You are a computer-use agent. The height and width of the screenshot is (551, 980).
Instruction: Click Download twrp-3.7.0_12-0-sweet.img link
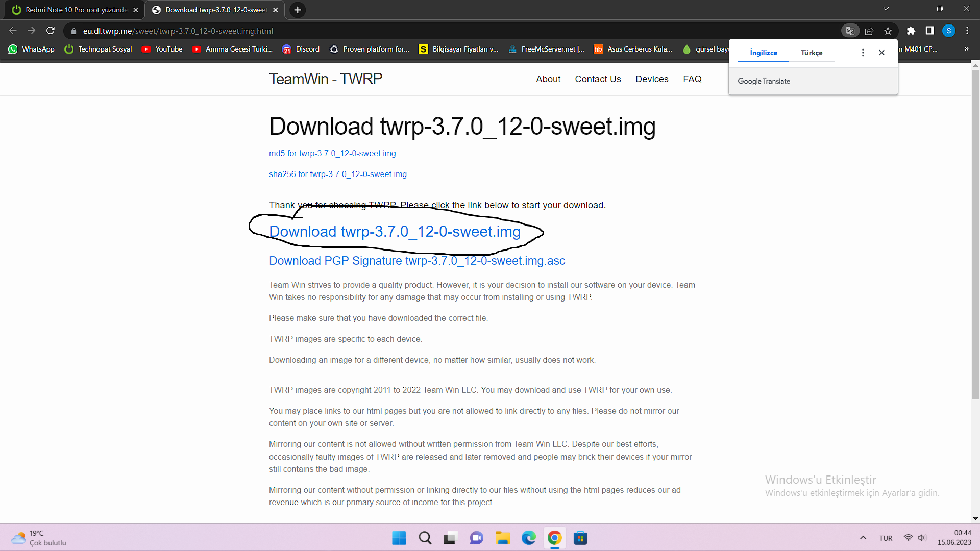coord(395,232)
